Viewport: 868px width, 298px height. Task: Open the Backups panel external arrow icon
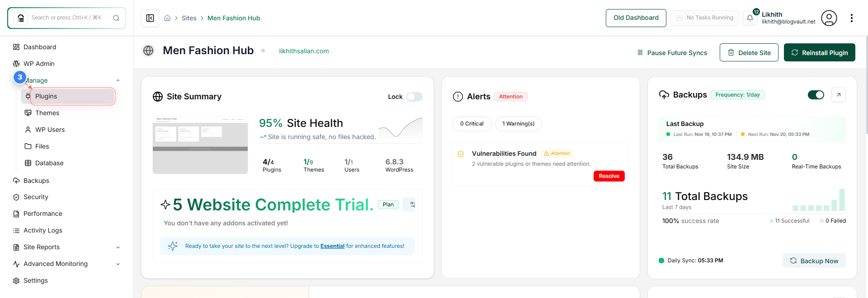(x=839, y=95)
